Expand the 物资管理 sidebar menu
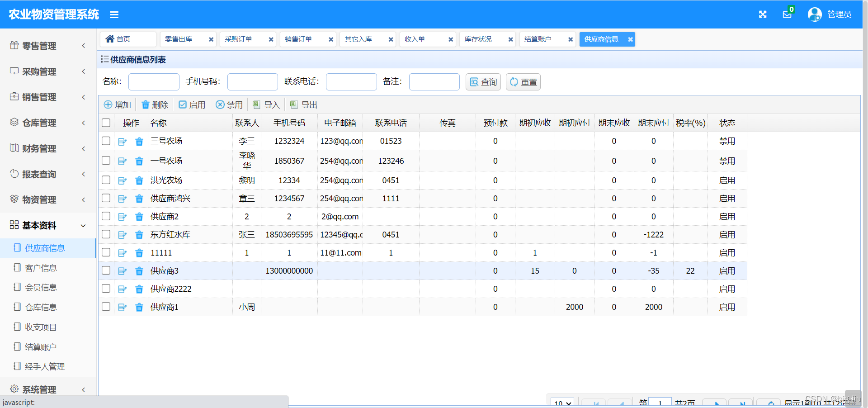868x408 pixels. [x=48, y=199]
